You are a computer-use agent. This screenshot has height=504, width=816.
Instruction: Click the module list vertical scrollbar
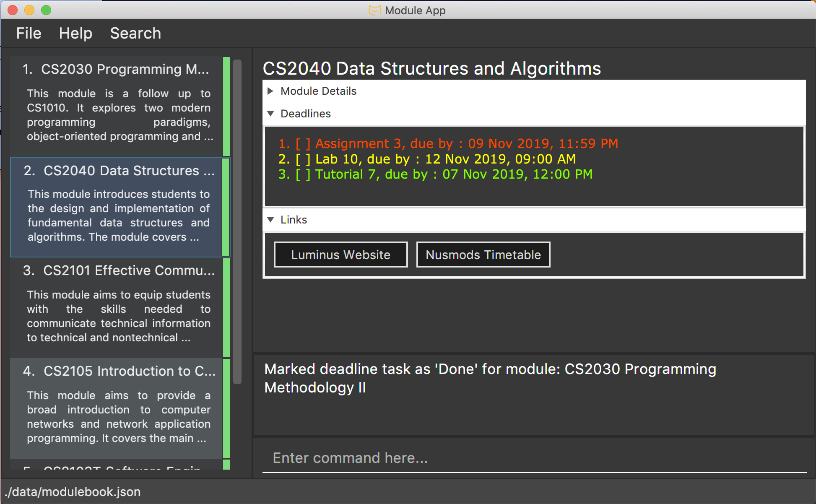237,221
